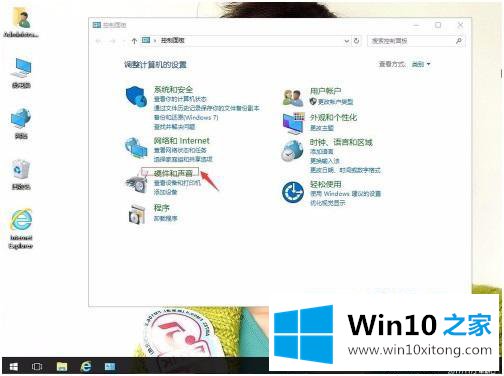Open the 程序 heading link
Image resolution: width=504 pixels, height=376 pixels.
tap(161, 208)
